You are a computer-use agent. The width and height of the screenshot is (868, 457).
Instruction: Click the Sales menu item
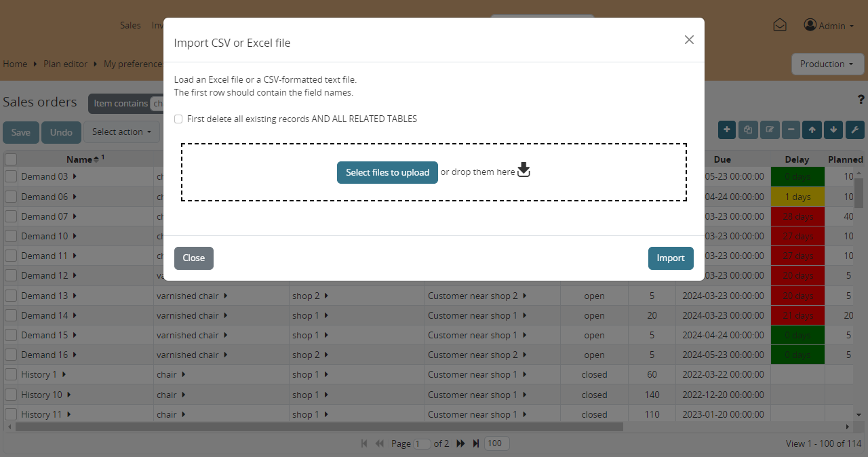tap(130, 25)
